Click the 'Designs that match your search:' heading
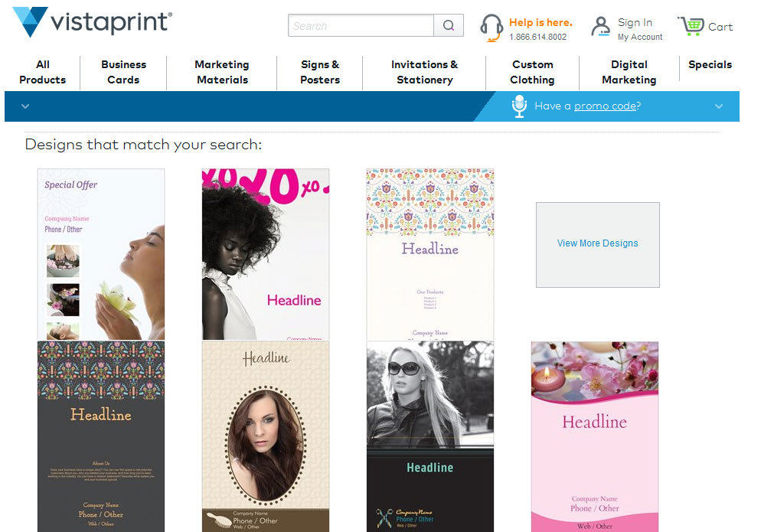761x532 pixels. [143, 145]
